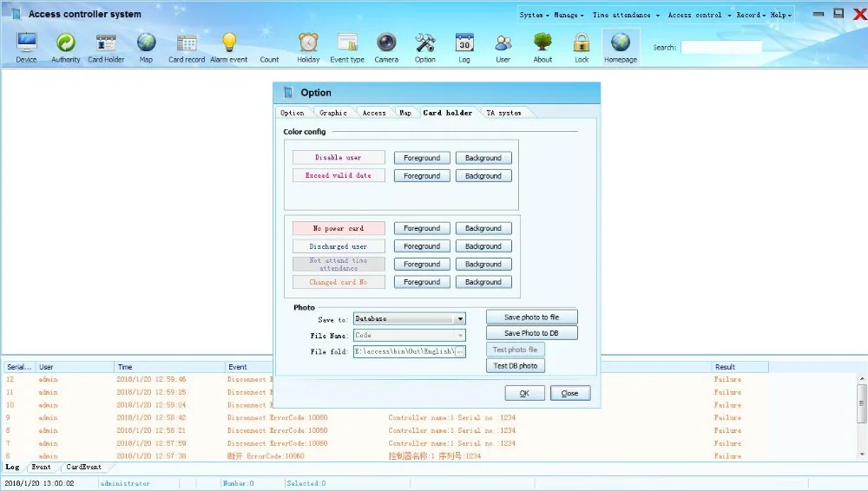Open the Device toolbar icon
The image size is (868, 491).
coord(26,47)
